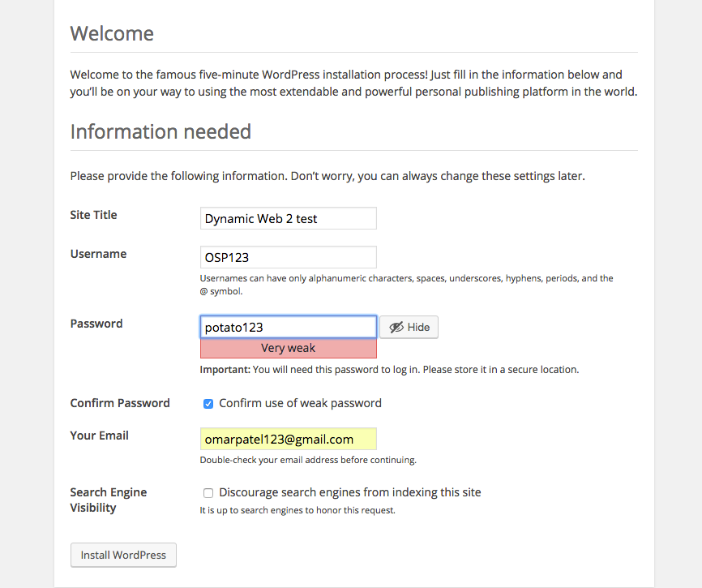The image size is (702, 588).
Task: Click 'Double-check your email address before continuing.'
Action: (308, 460)
